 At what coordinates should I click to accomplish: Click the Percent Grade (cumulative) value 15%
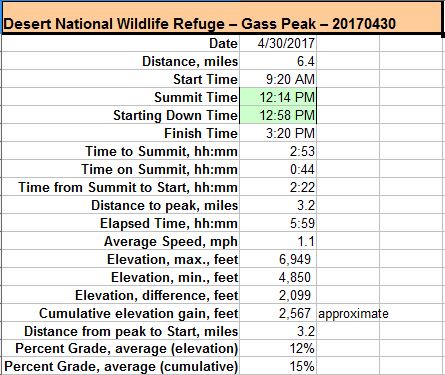pos(278,366)
